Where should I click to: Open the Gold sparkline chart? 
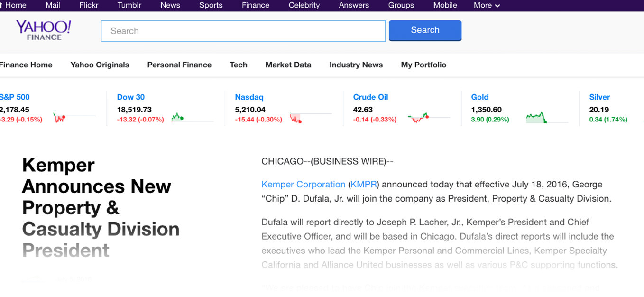point(546,117)
